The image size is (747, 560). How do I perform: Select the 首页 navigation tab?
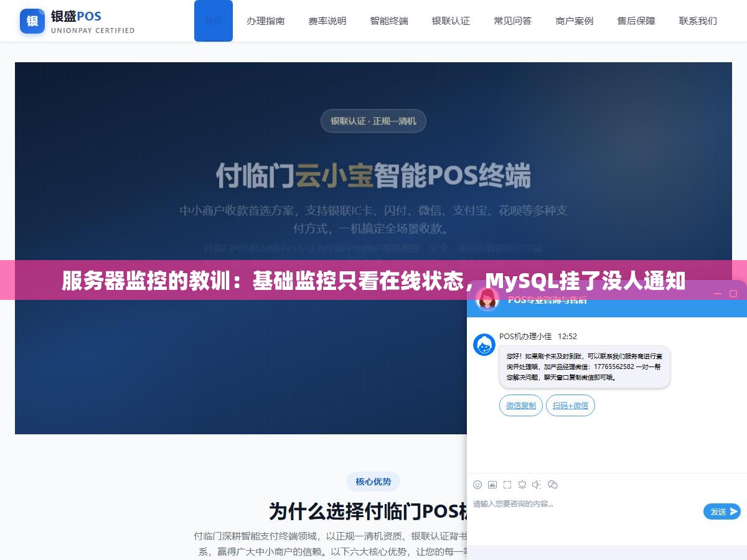point(214,21)
